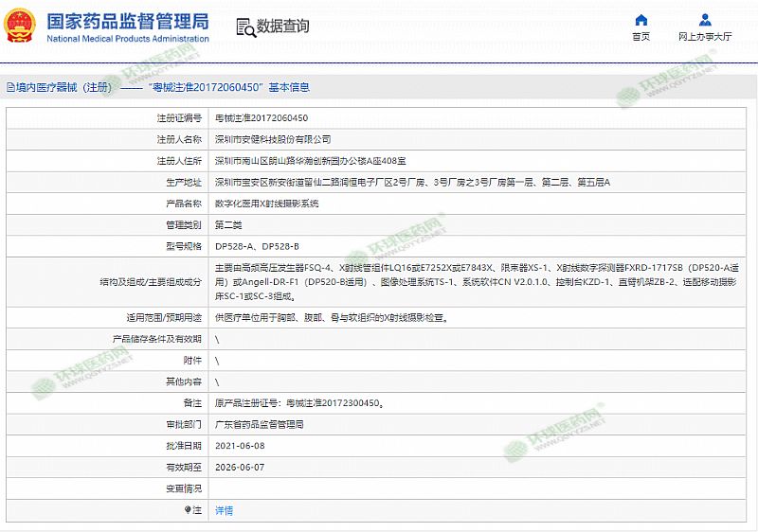Click the 网上办事大厅 person icon

point(705,20)
